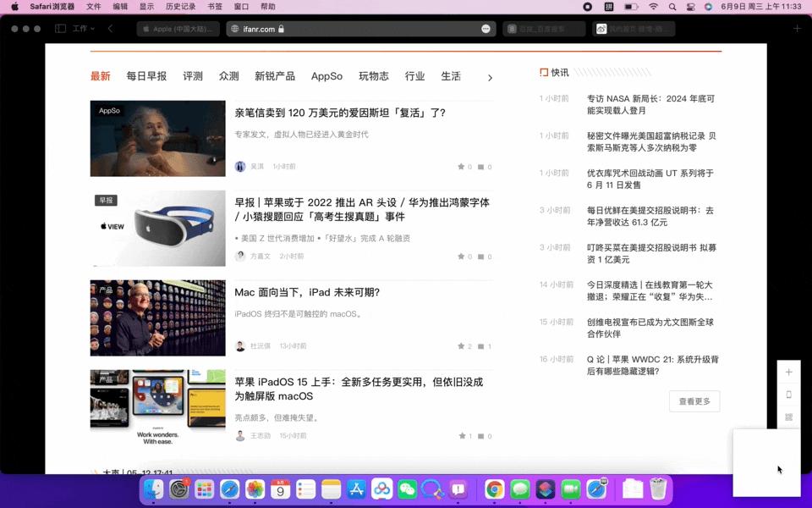Click the plus icon in the floating side panel
This screenshot has width=812, height=508.
pyautogui.click(x=789, y=371)
